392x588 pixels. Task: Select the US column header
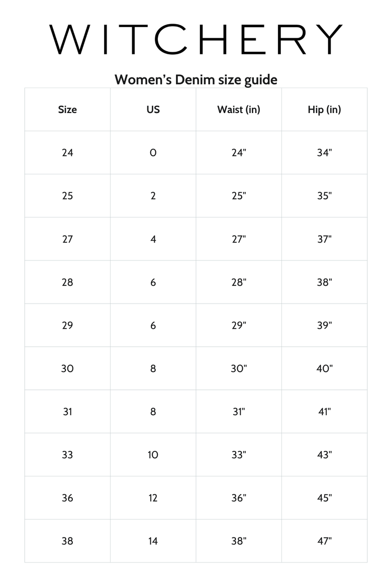point(153,110)
